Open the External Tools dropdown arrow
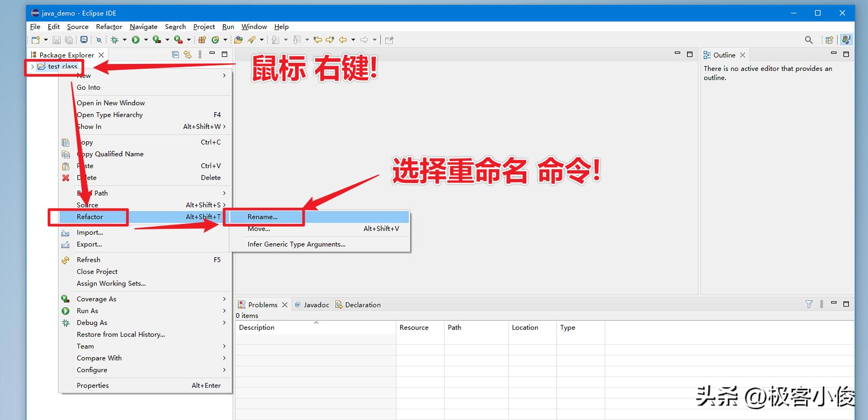This screenshot has height=420, width=868. coord(189,40)
